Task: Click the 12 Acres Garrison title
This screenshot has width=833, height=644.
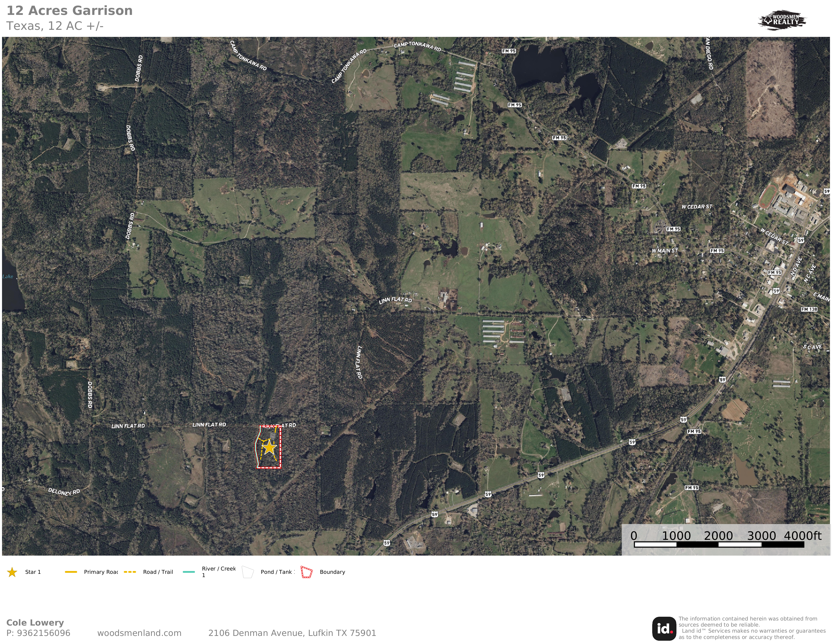Action: coord(70,11)
